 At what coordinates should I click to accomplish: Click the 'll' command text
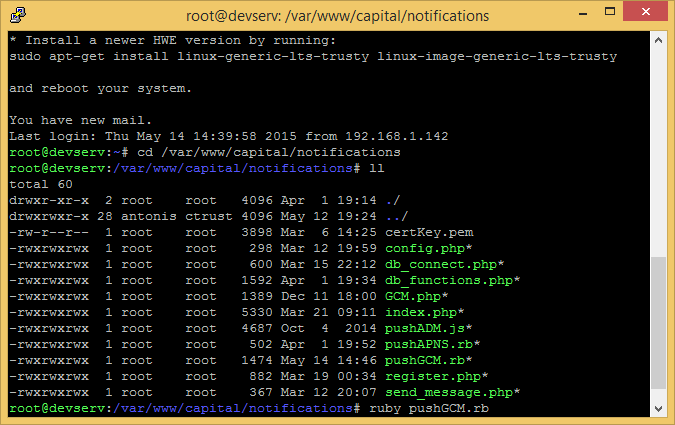pyautogui.click(x=377, y=168)
